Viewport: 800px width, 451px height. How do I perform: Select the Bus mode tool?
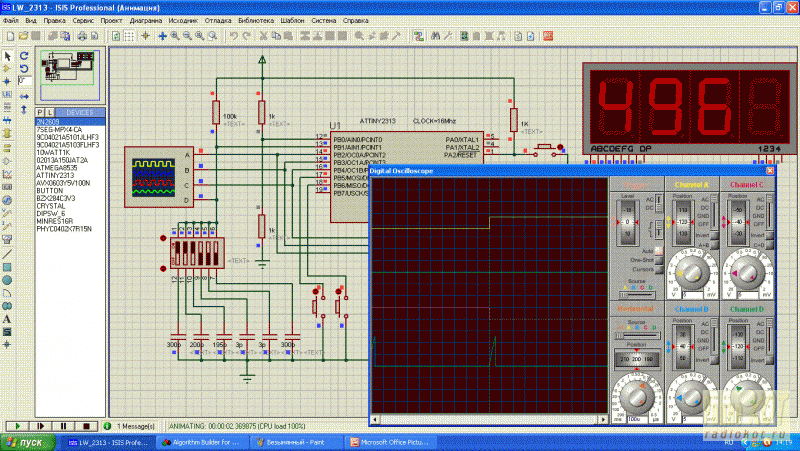tap(7, 121)
